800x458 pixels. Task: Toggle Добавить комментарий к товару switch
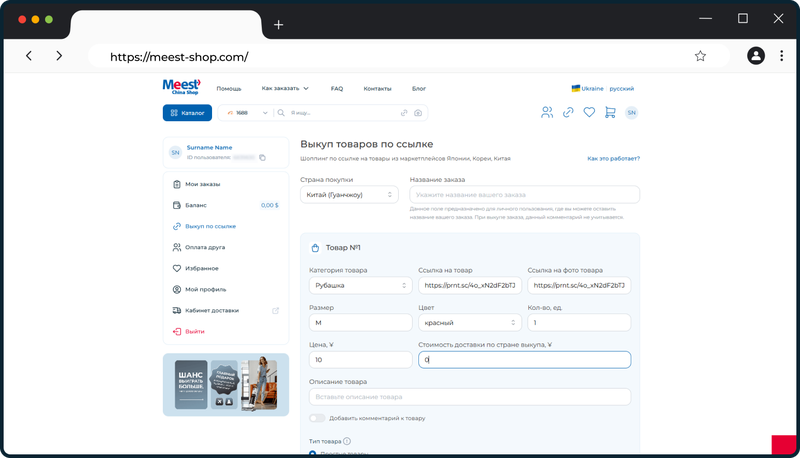[x=317, y=418]
